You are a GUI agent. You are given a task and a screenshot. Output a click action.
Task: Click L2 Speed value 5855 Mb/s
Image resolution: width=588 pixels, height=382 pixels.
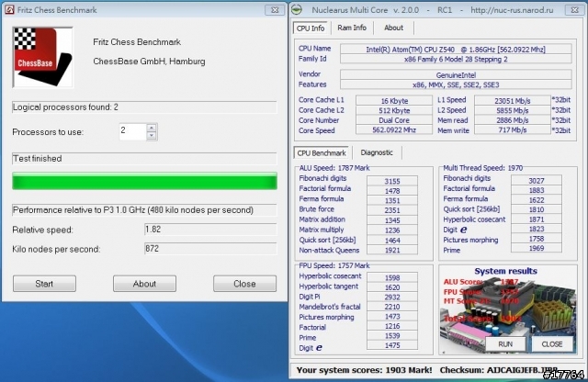pos(513,110)
